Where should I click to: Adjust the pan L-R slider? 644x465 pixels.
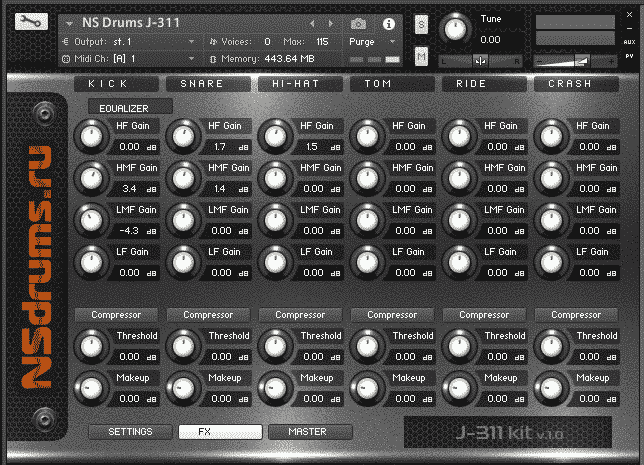click(x=480, y=61)
